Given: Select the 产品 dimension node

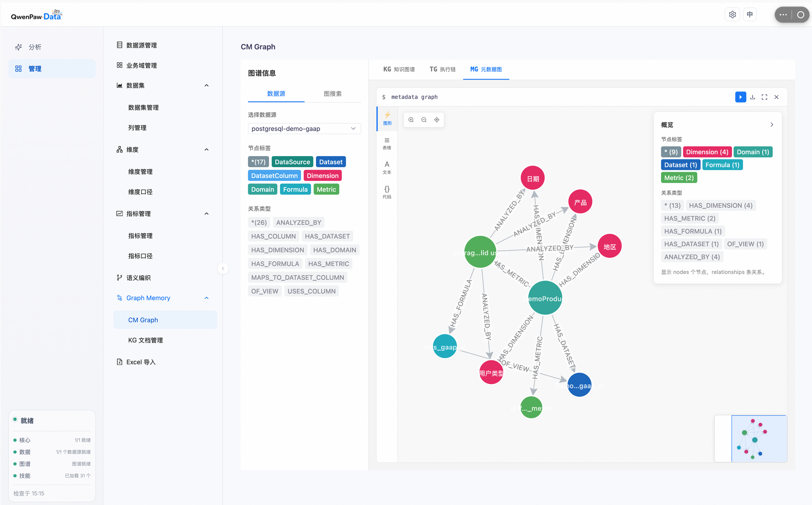Looking at the screenshot, I should [580, 202].
